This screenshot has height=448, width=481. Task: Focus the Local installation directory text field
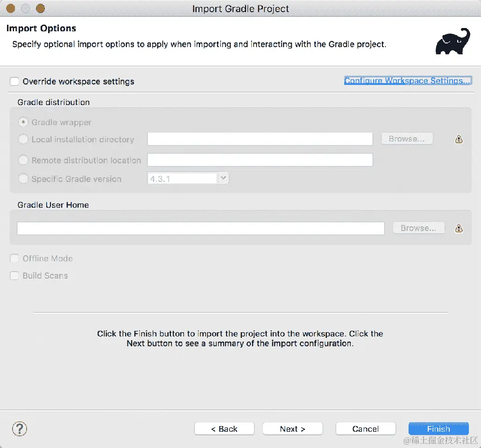(260, 139)
